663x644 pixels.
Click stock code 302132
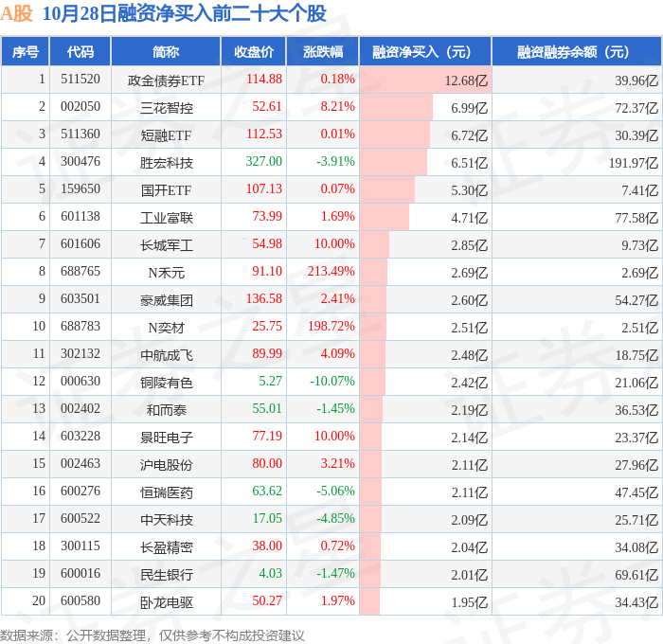81,354
